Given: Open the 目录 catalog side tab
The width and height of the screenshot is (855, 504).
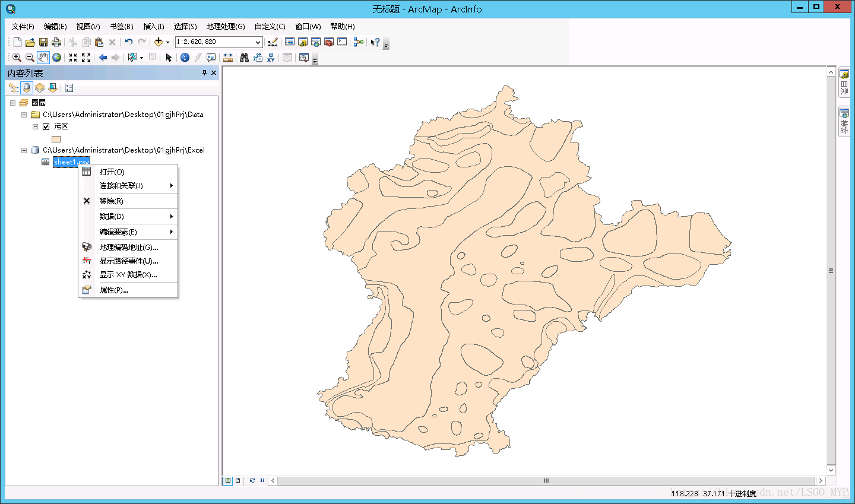Looking at the screenshot, I should click(844, 83).
